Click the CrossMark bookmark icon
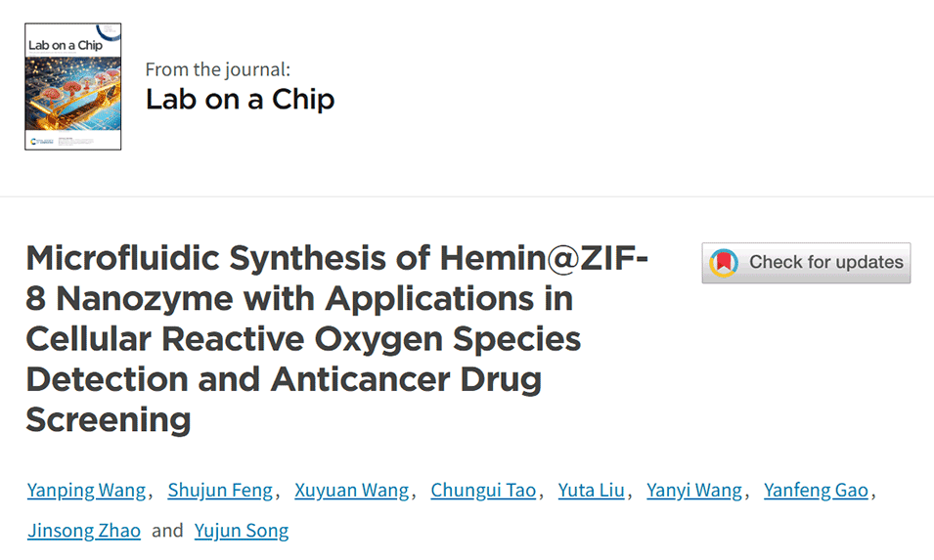Image resolution: width=934 pixels, height=560 pixels. (724, 263)
